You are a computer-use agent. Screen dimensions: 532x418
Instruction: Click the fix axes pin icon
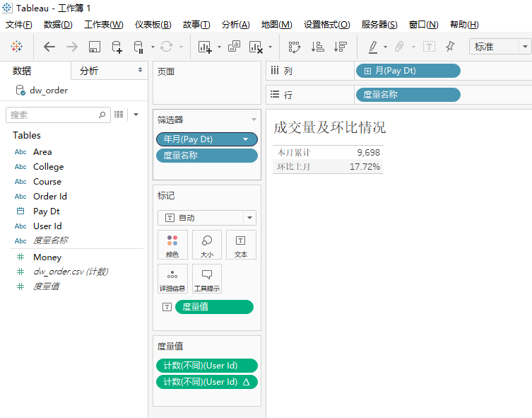click(x=450, y=47)
